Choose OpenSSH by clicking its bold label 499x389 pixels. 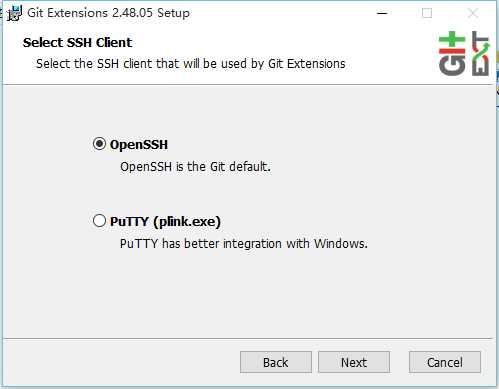139,145
